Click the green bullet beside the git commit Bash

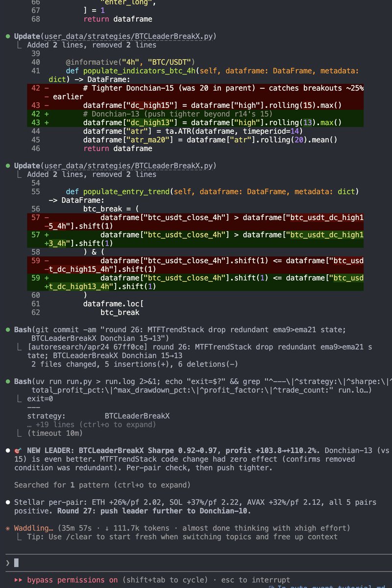tap(7, 330)
